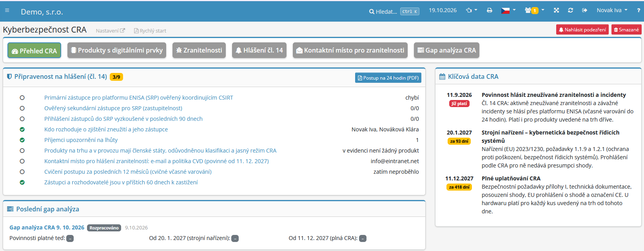The image size is (644, 251).
Task: Open Kdo rozhoduje o zjištění zneužití link
Action: [106, 129]
